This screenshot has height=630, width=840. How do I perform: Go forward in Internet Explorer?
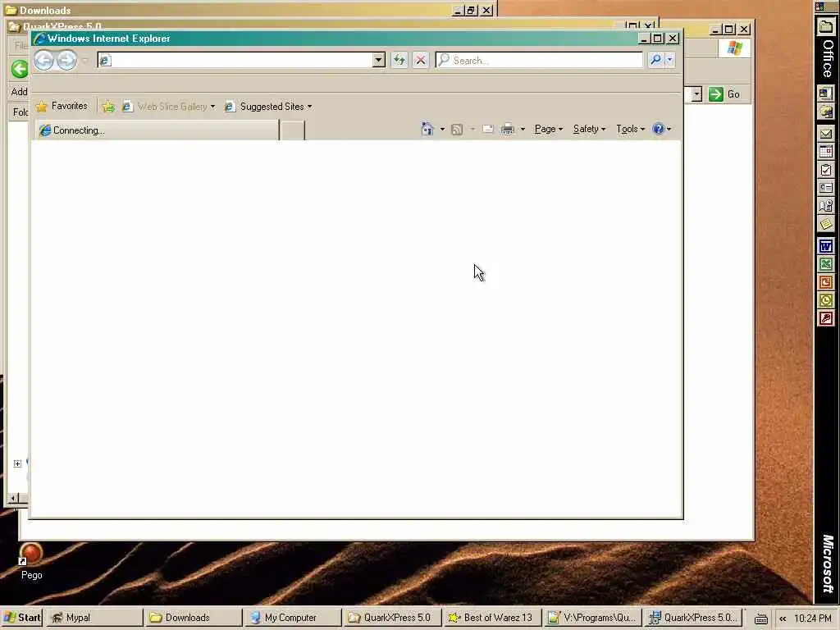66,60
